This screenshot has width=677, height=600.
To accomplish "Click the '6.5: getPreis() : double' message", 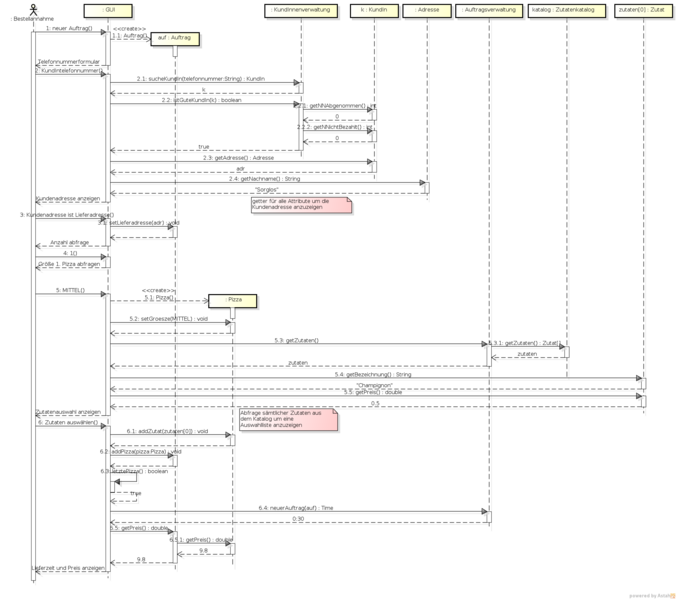I will click(x=139, y=528).
